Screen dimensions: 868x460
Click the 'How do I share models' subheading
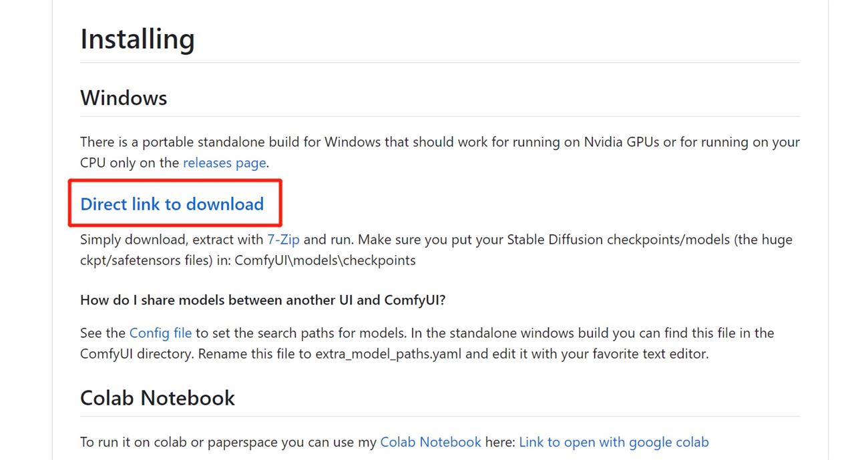(x=262, y=300)
